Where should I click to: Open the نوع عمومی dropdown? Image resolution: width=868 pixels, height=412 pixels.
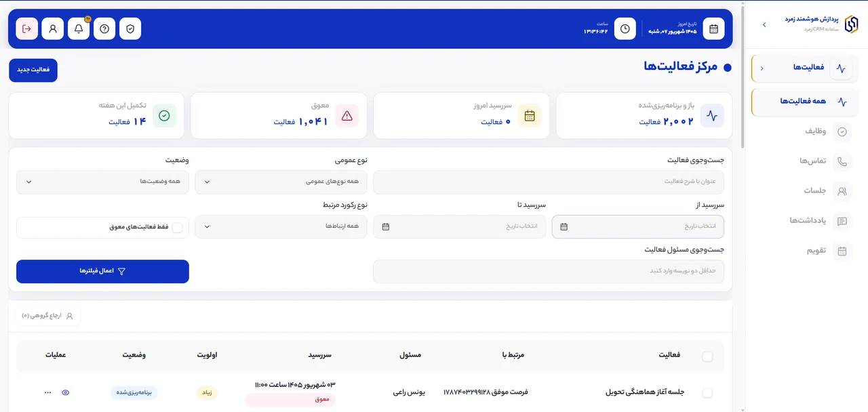pyautogui.click(x=281, y=182)
